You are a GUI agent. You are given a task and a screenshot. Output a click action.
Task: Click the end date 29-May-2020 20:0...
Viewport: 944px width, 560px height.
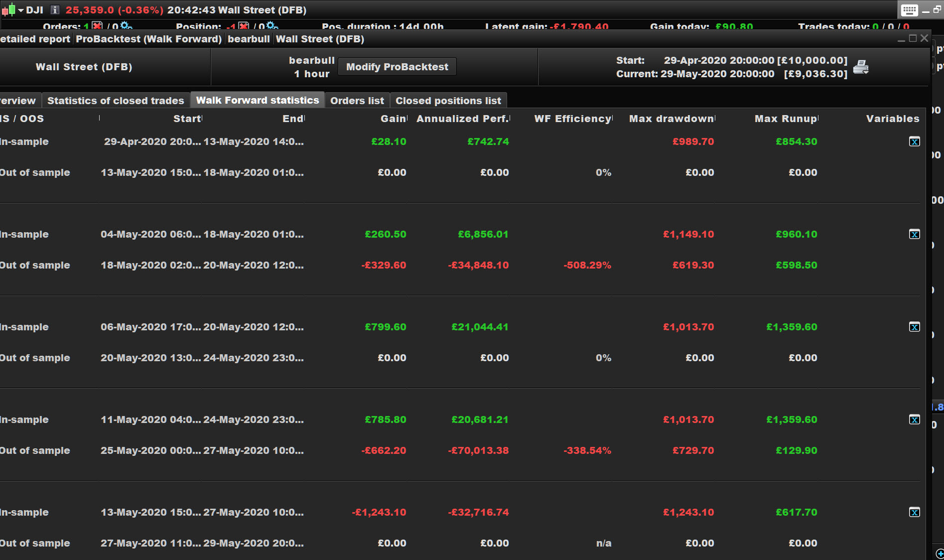[x=254, y=543]
